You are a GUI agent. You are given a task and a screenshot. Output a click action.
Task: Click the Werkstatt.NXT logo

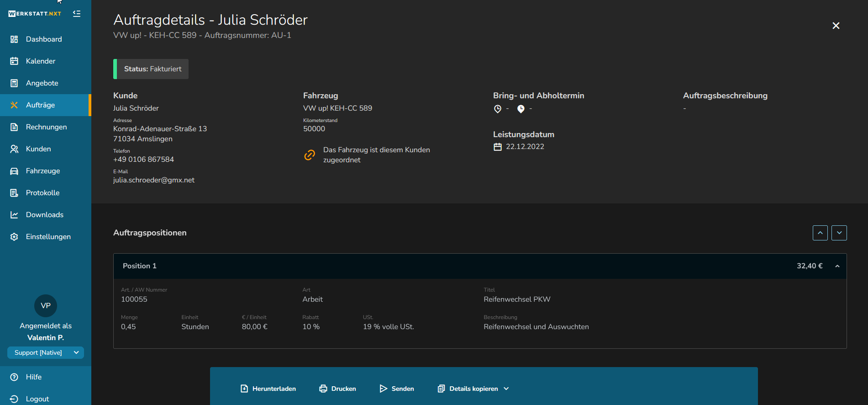(35, 14)
